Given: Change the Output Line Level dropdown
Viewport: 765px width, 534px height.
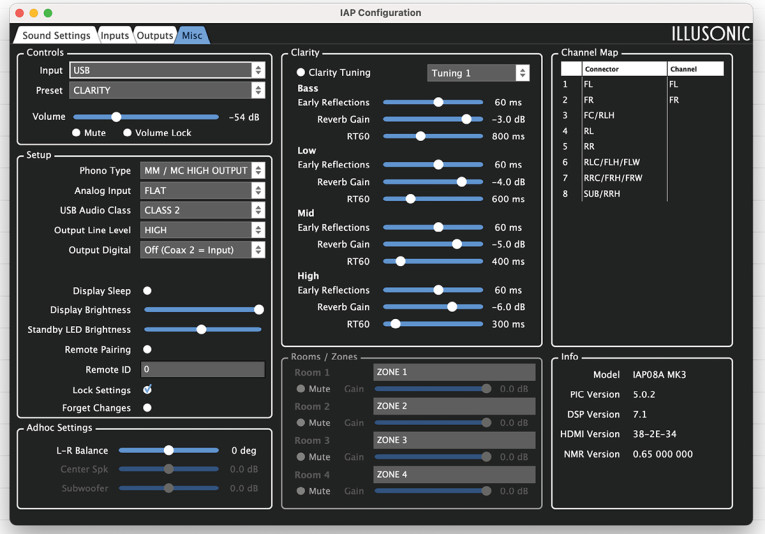Looking at the screenshot, I should (x=203, y=230).
